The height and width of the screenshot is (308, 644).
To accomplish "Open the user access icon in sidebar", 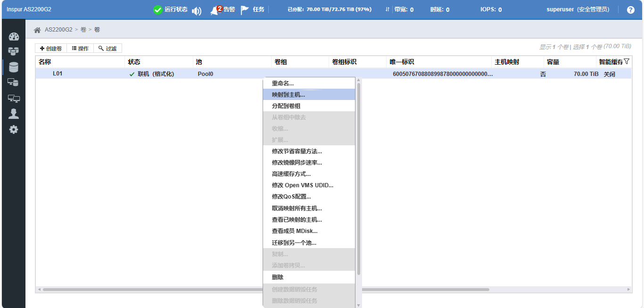I will 14,114.
